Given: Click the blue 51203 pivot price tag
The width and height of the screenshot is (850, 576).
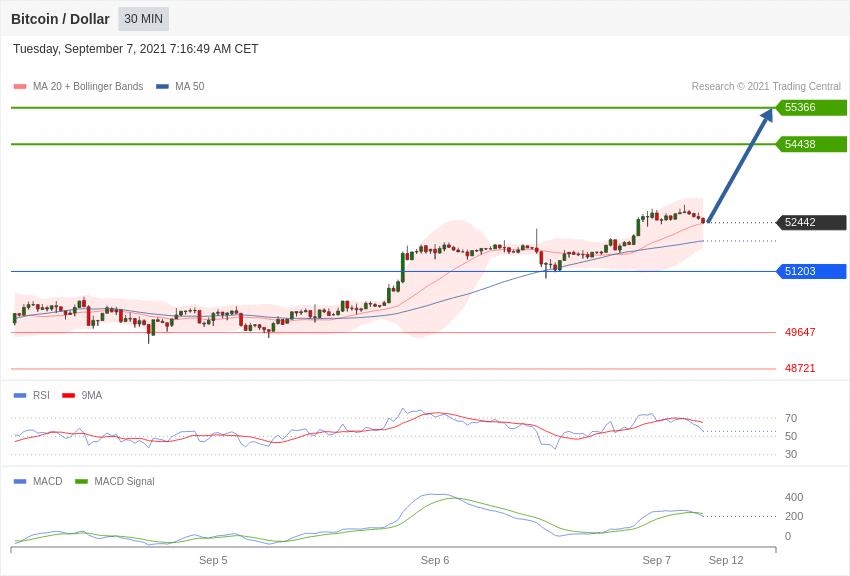Looking at the screenshot, I should tap(812, 271).
